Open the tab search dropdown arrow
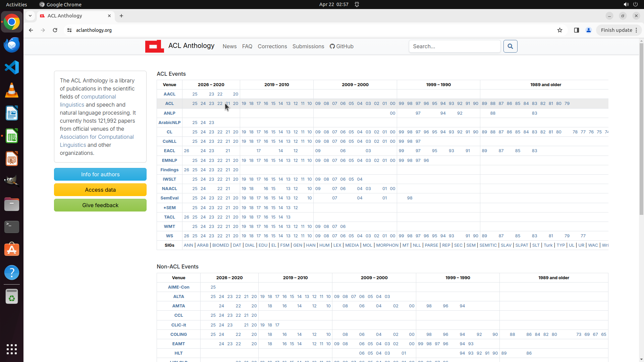644x362 pixels. [x=30, y=16]
